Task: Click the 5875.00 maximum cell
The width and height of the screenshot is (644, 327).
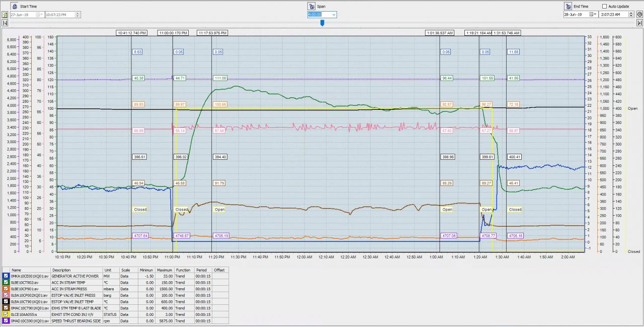Action: 165,320
